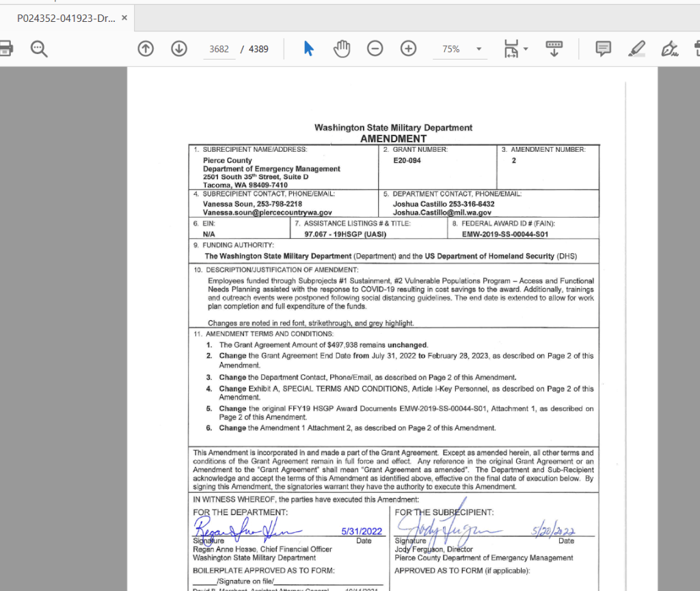Click the Vanessa.soun@piercecountywa.gov email
The height and width of the screenshot is (591, 700).
click(x=267, y=213)
